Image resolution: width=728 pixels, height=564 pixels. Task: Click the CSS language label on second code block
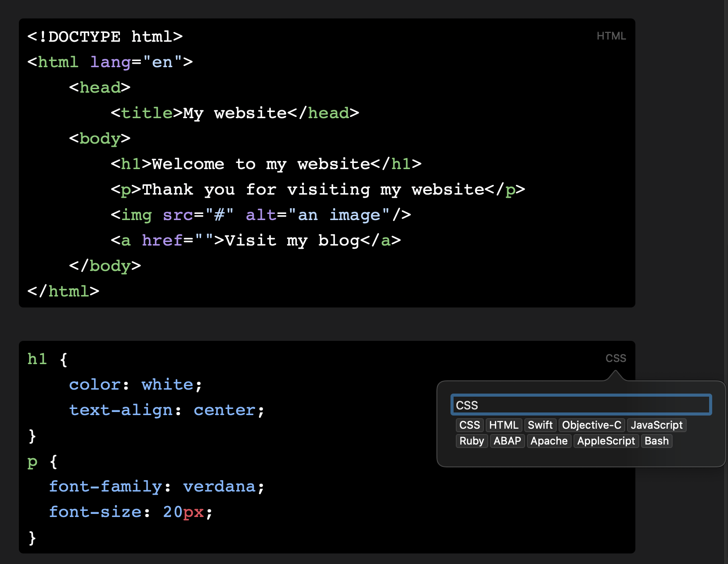[615, 358]
